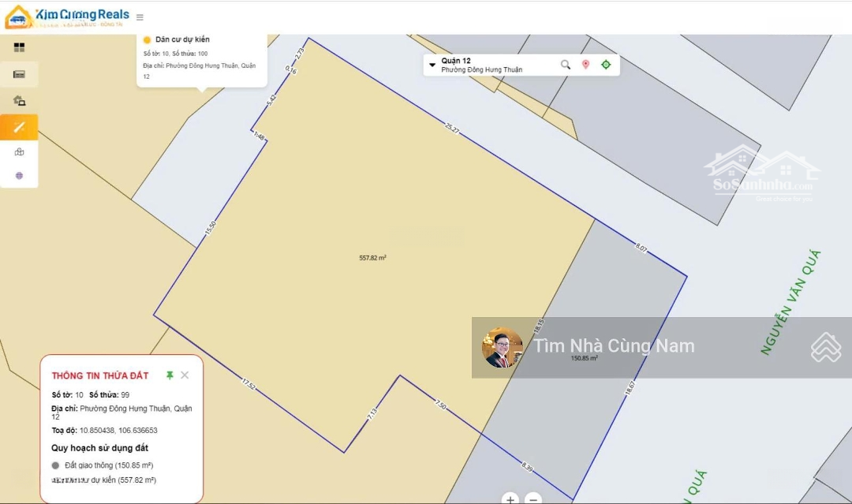Open the 3D buildings cube icon

(19, 152)
